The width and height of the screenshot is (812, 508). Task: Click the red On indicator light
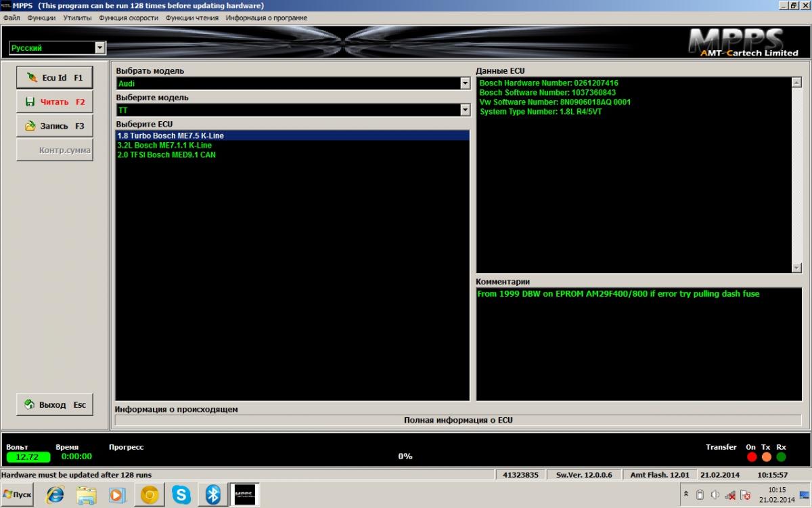click(x=752, y=457)
